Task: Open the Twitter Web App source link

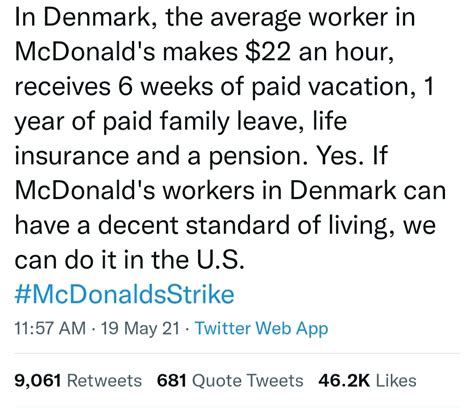Action: pos(261,328)
